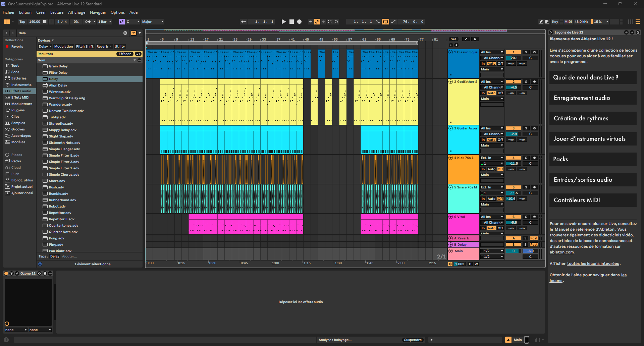The height and width of the screenshot is (346, 644).
Task: Open Fichier menu
Action: pyautogui.click(x=9, y=12)
